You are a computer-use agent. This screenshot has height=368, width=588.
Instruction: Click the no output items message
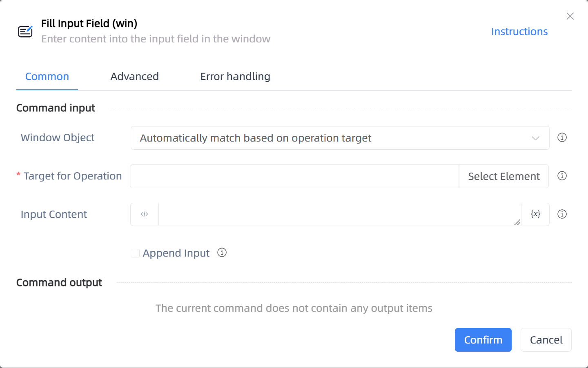click(294, 308)
